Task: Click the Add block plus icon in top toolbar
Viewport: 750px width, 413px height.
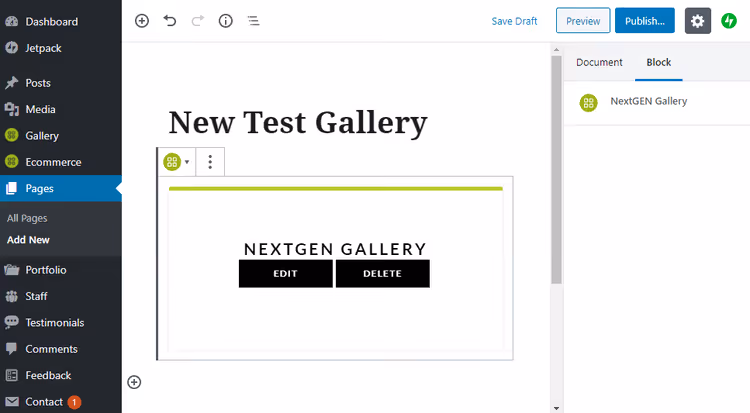Action: tap(142, 21)
